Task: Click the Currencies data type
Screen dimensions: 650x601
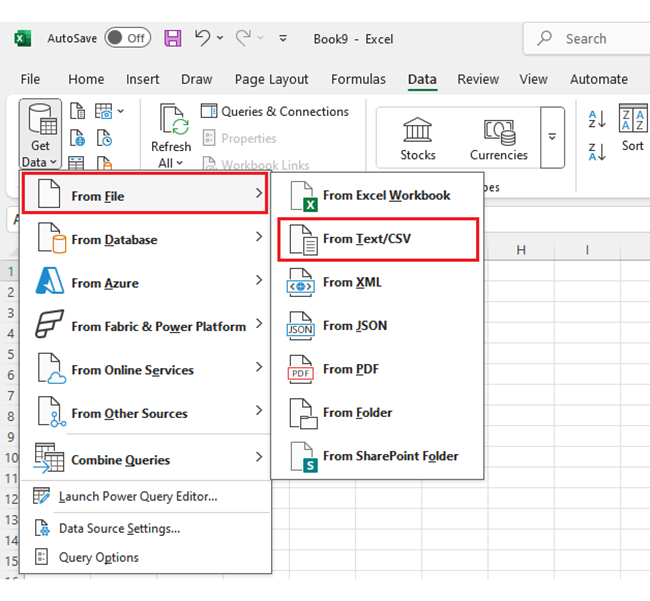Action: tap(499, 139)
